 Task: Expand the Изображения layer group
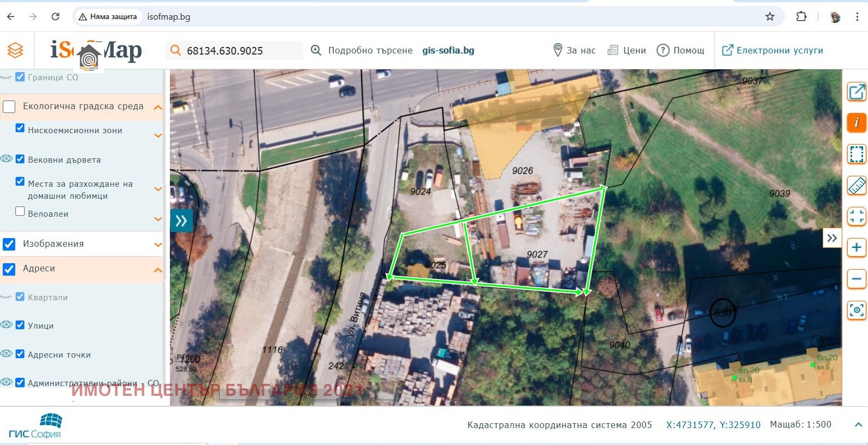pyautogui.click(x=158, y=245)
